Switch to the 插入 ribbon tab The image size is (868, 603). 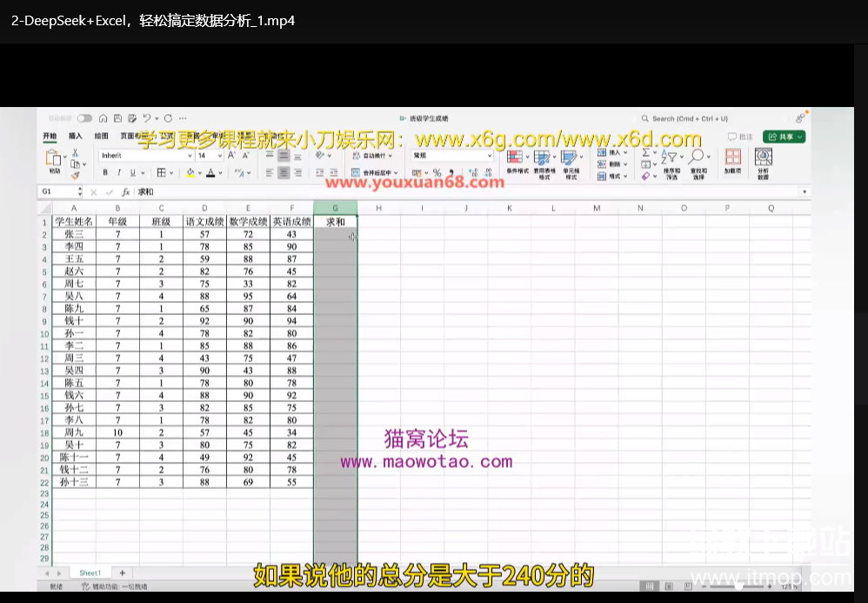coord(76,137)
